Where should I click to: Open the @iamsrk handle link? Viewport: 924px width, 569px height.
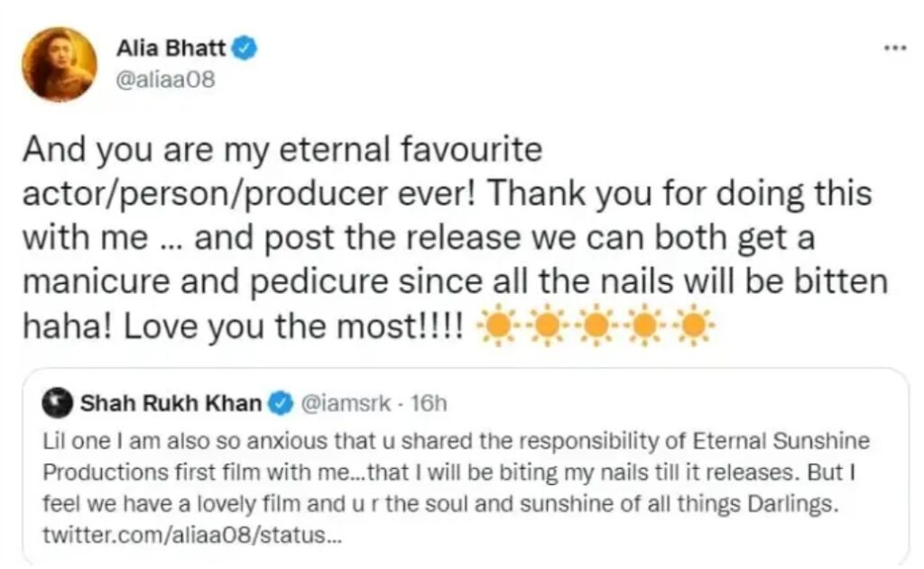coord(344,403)
